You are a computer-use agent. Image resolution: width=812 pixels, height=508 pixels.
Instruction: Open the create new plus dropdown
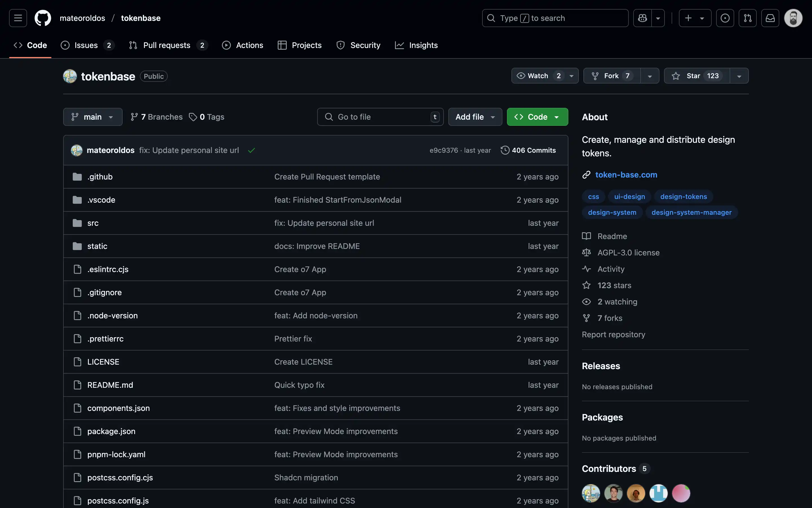coord(695,18)
